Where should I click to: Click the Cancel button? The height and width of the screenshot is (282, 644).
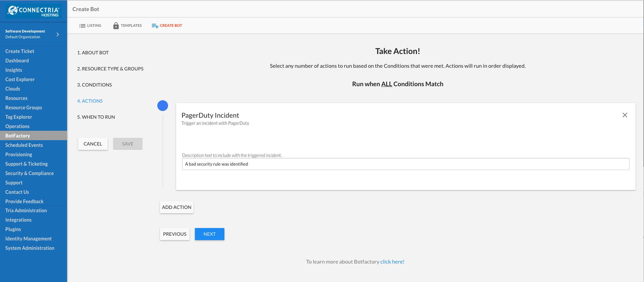point(93,144)
